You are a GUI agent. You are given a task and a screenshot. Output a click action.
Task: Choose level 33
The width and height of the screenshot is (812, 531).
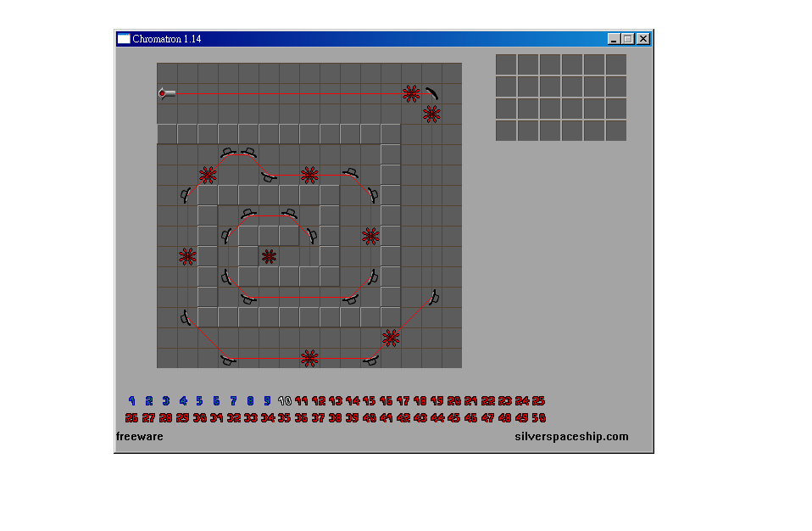click(251, 417)
